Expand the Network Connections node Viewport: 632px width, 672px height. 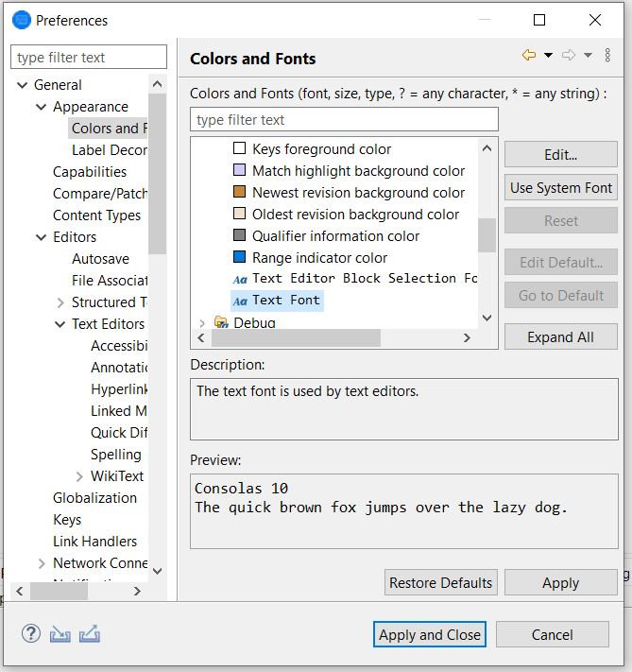pyautogui.click(x=42, y=563)
